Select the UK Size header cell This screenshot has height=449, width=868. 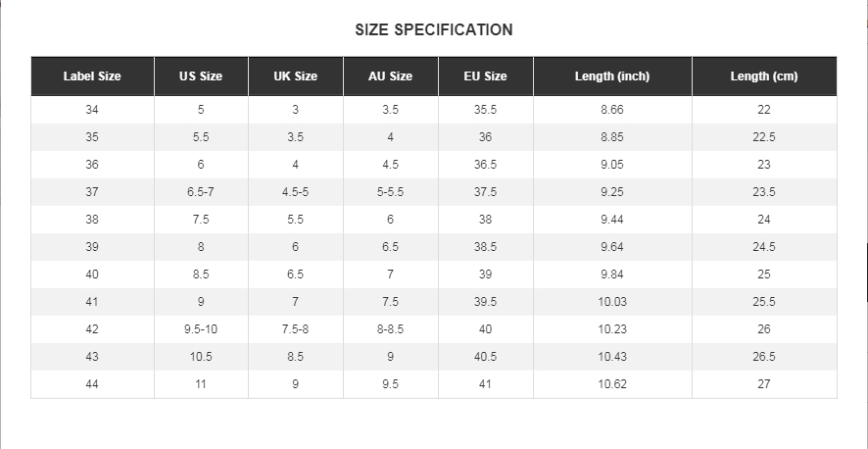[296, 76]
